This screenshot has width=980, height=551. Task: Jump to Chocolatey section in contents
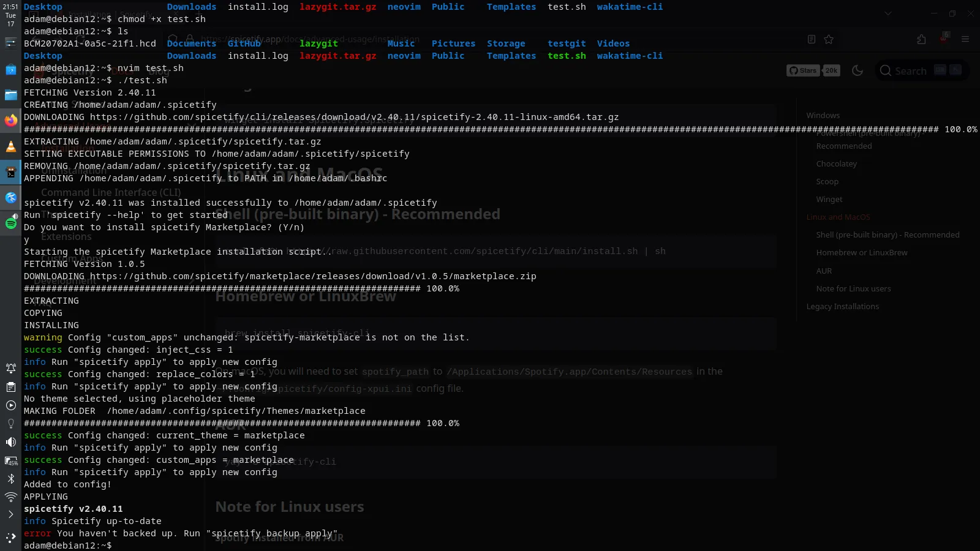tap(836, 163)
